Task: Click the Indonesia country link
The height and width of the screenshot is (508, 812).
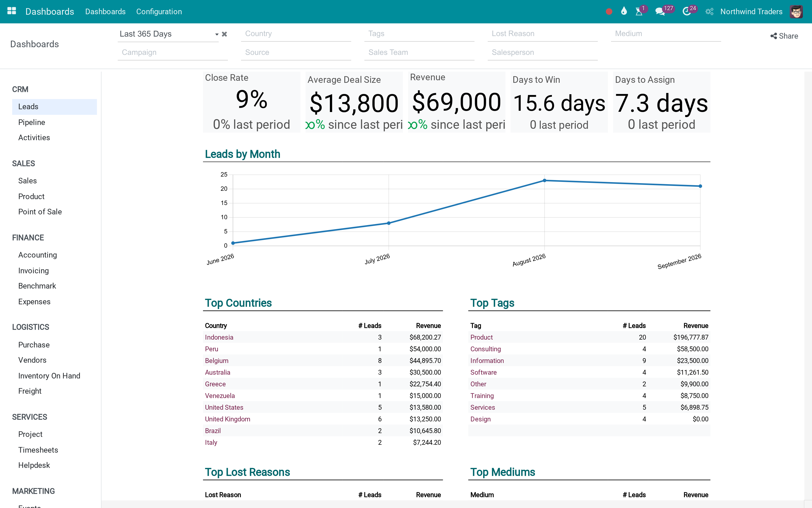Action: point(219,337)
